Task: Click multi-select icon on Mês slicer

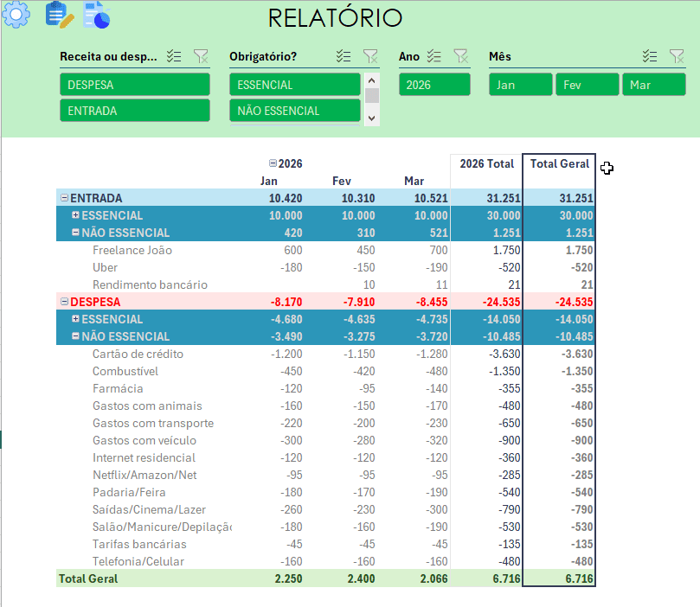Action: [x=649, y=55]
